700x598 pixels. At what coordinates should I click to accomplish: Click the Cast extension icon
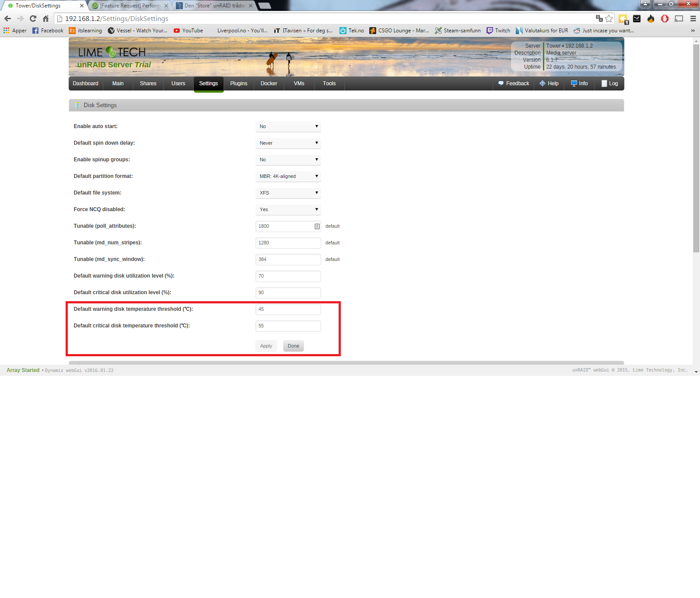[679, 18]
